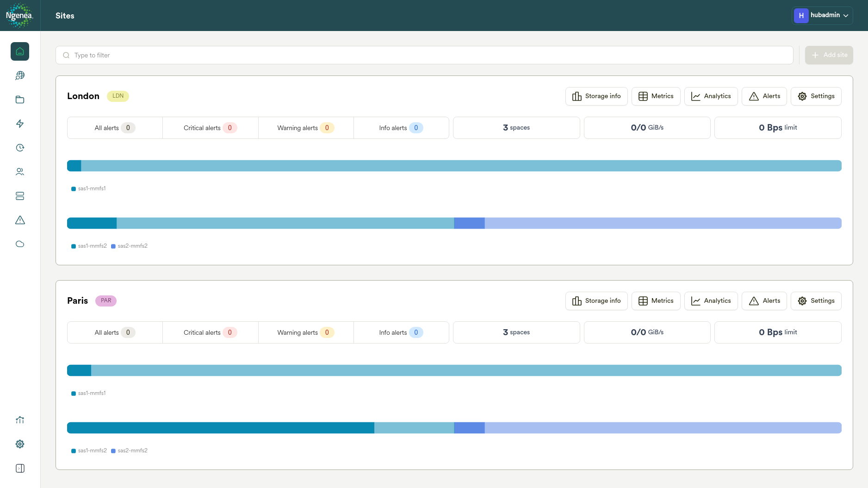This screenshot has height=488, width=868.
Task: Expand the sidebar with the panel toggle icon
Action: 20,468
